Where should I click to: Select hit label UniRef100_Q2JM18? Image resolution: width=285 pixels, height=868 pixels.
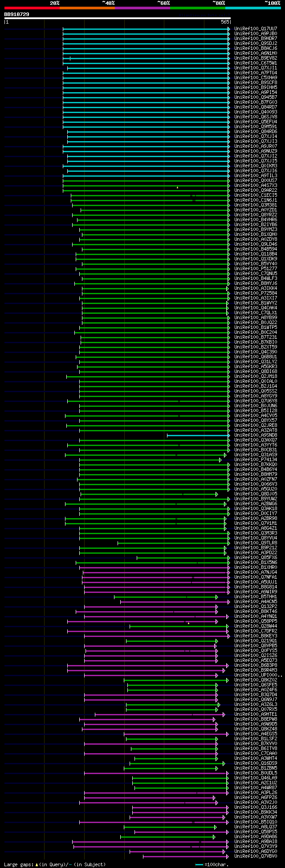(256, 376)
